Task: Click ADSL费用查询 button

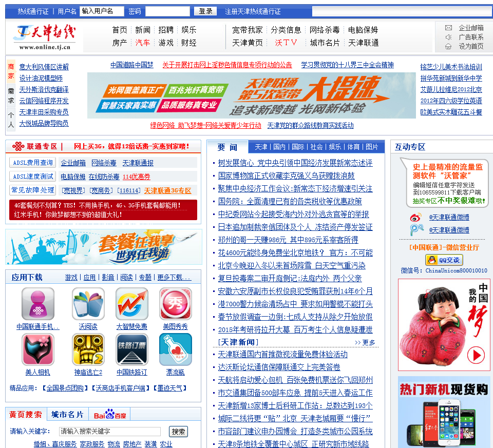Action: (33, 163)
